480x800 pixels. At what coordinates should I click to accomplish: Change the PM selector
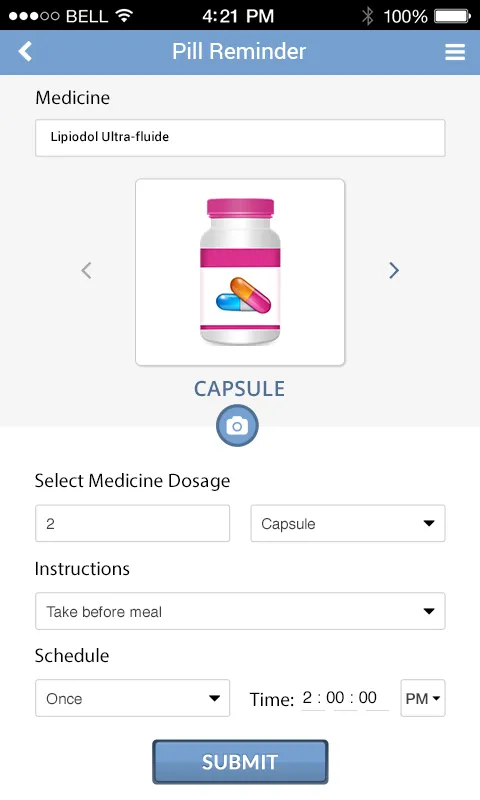click(x=423, y=698)
